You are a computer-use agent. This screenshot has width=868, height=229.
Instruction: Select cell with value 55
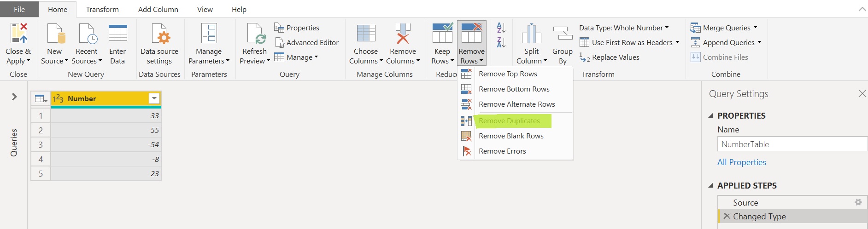tap(106, 130)
